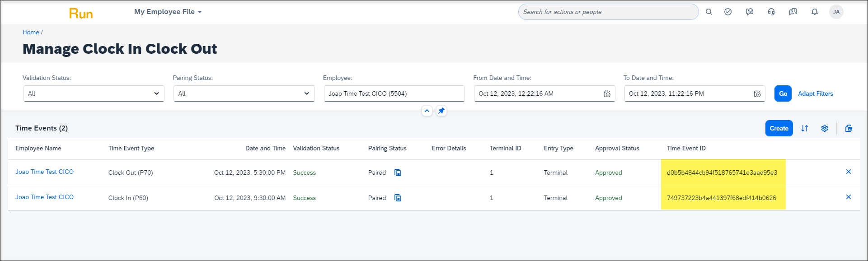Collapse the filter bar with chevron
Viewport: 868px width, 261px height.
[427, 111]
